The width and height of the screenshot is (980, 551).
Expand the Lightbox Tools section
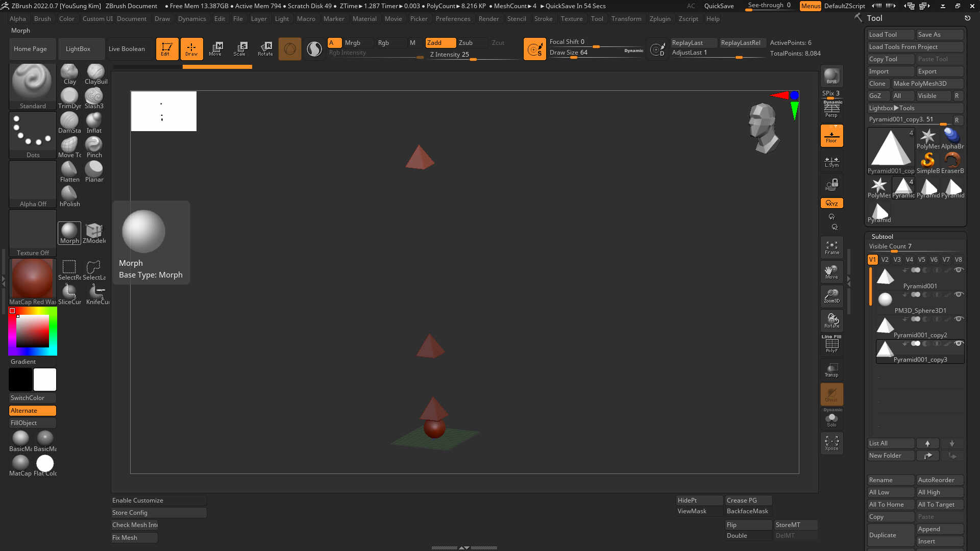click(891, 108)
